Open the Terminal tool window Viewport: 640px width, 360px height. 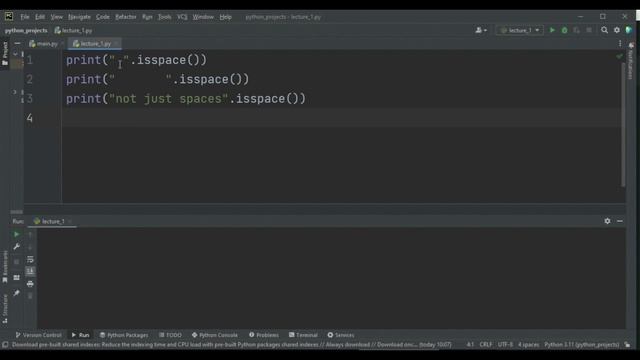point(303,335)
